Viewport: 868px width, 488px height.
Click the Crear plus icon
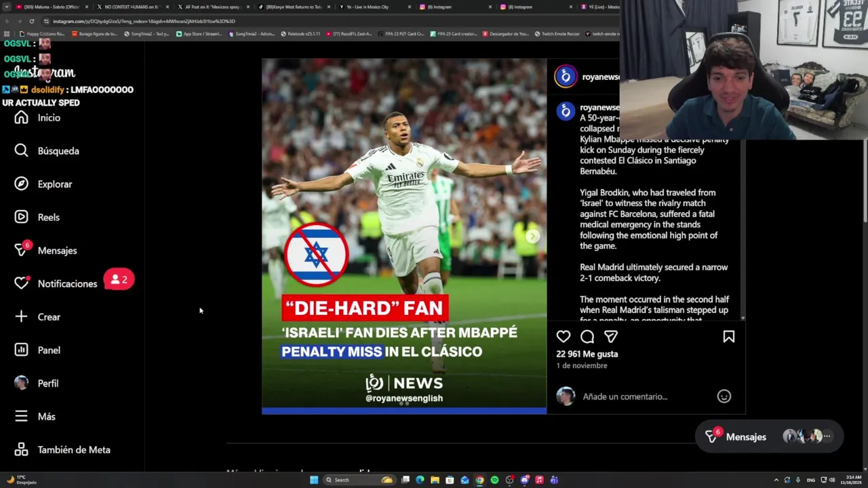[x=21, y=317]
